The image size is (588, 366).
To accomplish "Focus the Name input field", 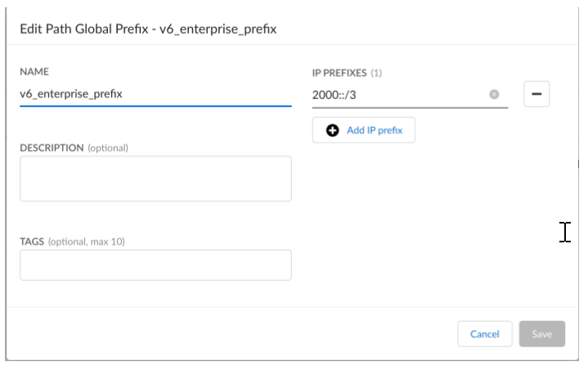I will 155,94.
